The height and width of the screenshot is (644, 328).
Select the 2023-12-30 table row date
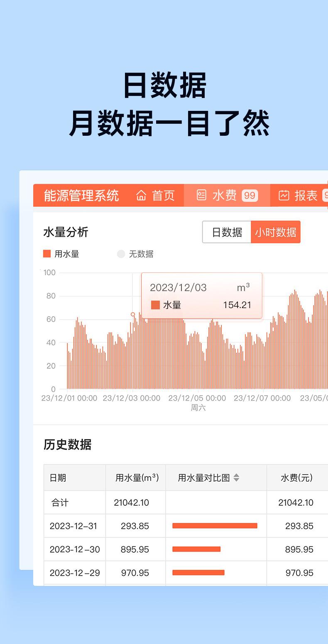coord(75,549)
